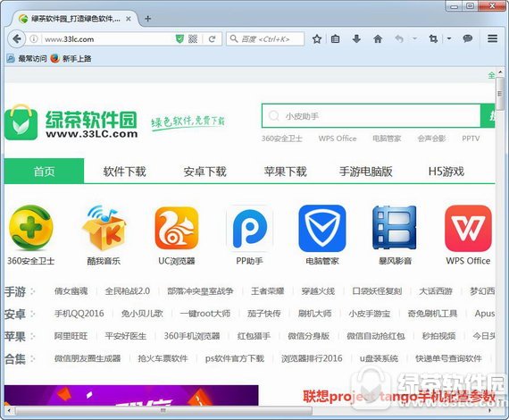
Task: Open the PP助手 app icon
Action: pyautogui.click(x=250, y=228)
